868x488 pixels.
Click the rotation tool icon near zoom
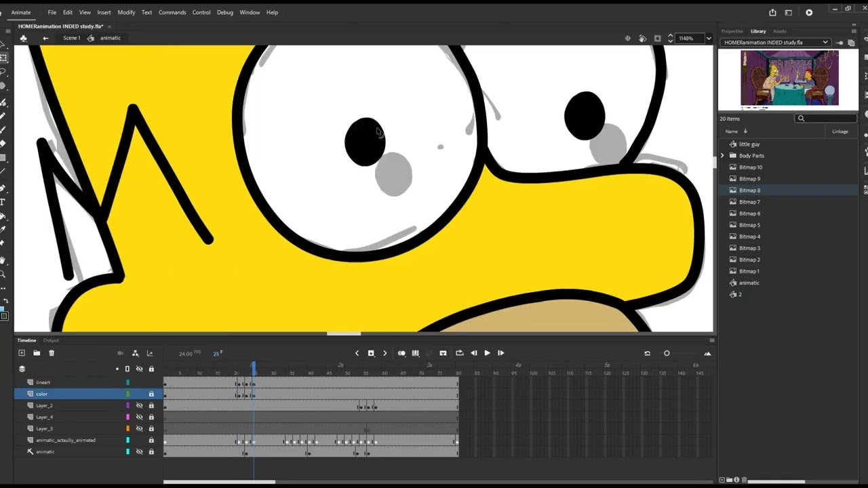point(642,39)
